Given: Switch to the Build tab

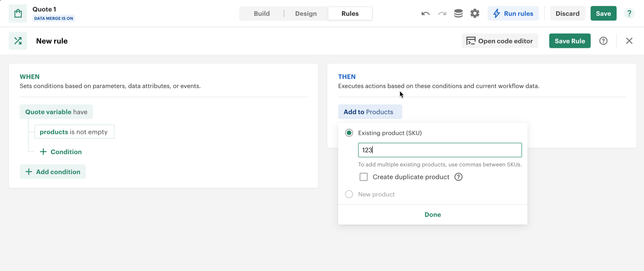Looking at the screenshot, I should click(261, 13).
